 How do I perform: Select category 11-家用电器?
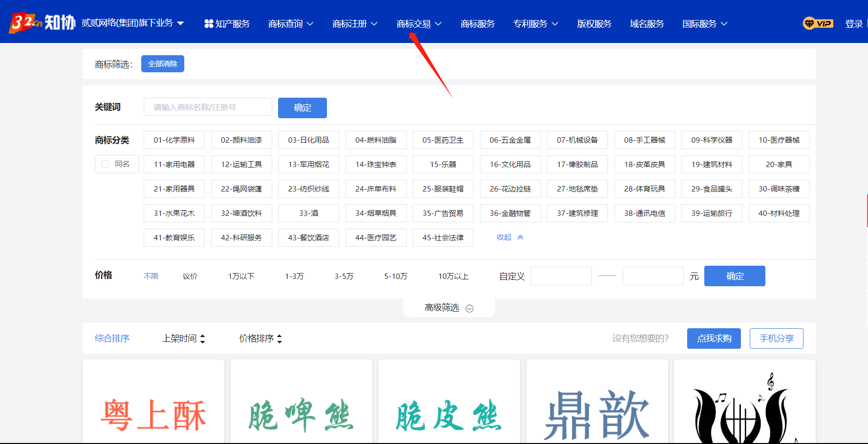tap(174, 164)
